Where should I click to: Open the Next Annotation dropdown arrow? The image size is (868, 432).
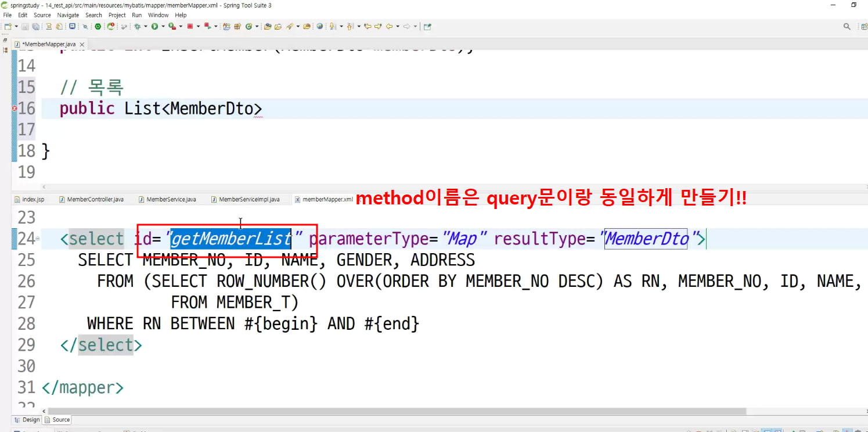[x=341, y=26]
